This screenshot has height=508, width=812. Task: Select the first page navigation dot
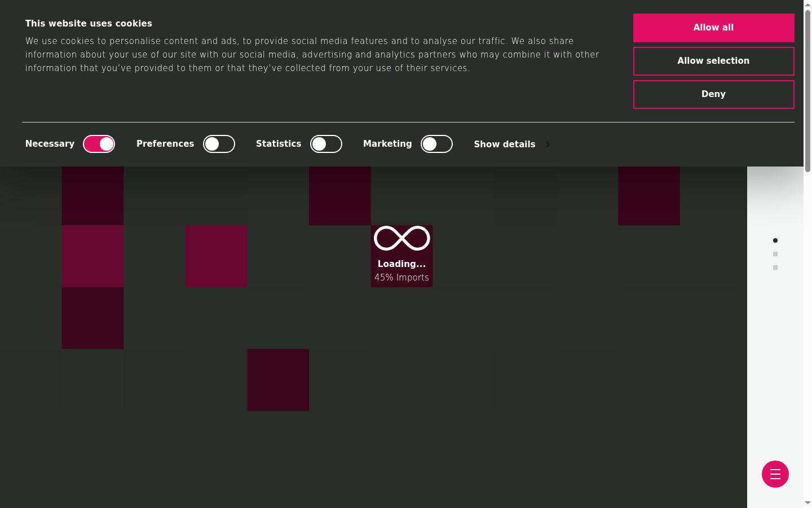775,240
